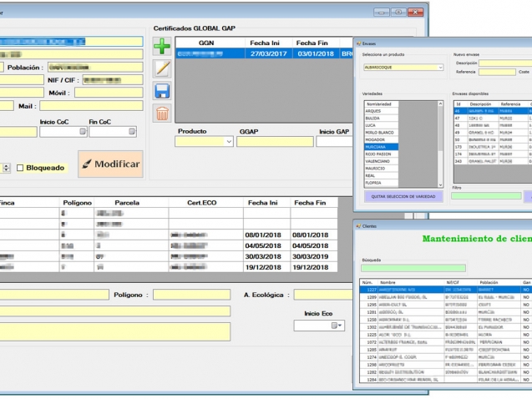Click the blue floppy disk save icon
This screenshot has height=399, width=532.
point(162,91)
